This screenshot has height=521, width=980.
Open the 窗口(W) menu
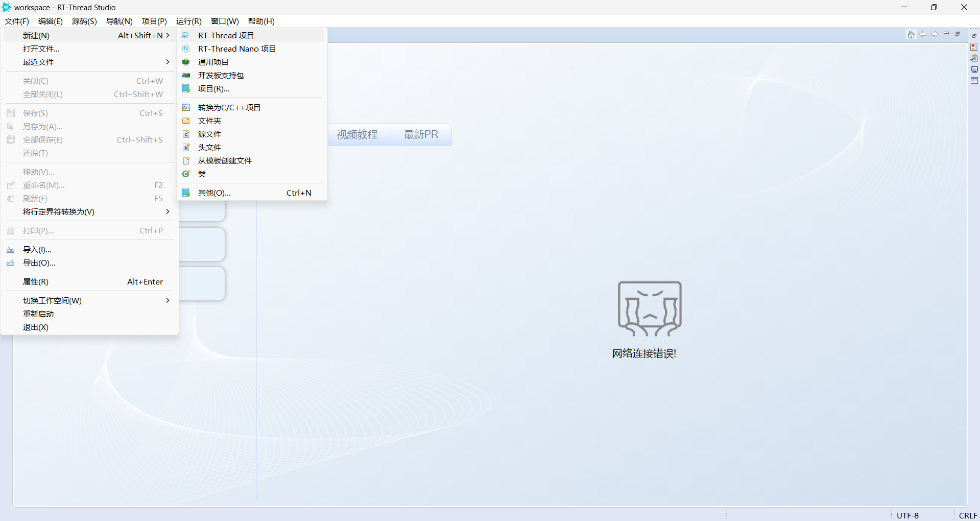pos(225,21)
